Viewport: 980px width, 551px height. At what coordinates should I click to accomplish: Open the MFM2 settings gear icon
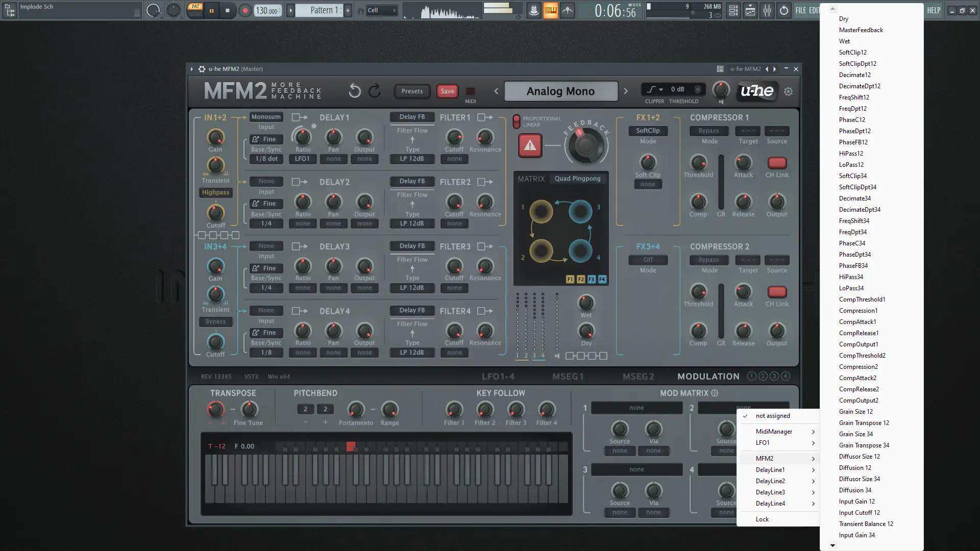(788, 91)
